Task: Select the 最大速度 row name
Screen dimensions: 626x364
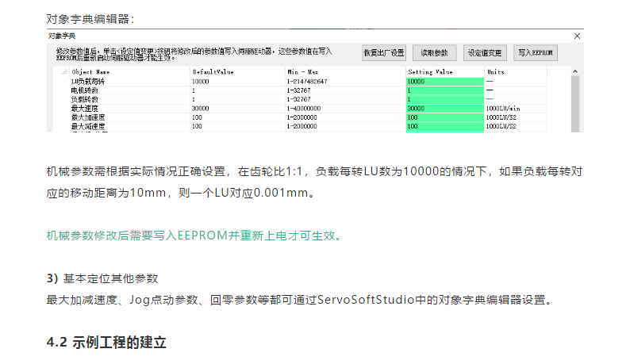Action: coord(83,108)
